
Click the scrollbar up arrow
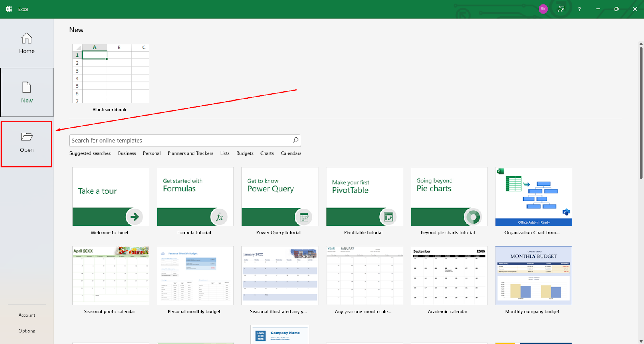coord(641,44)
